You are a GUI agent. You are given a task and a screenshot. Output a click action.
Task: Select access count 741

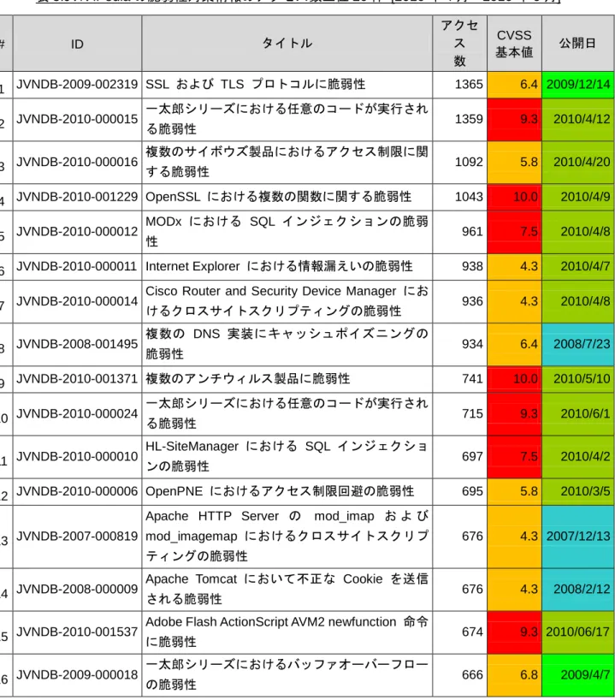click(x=459, y=379)
